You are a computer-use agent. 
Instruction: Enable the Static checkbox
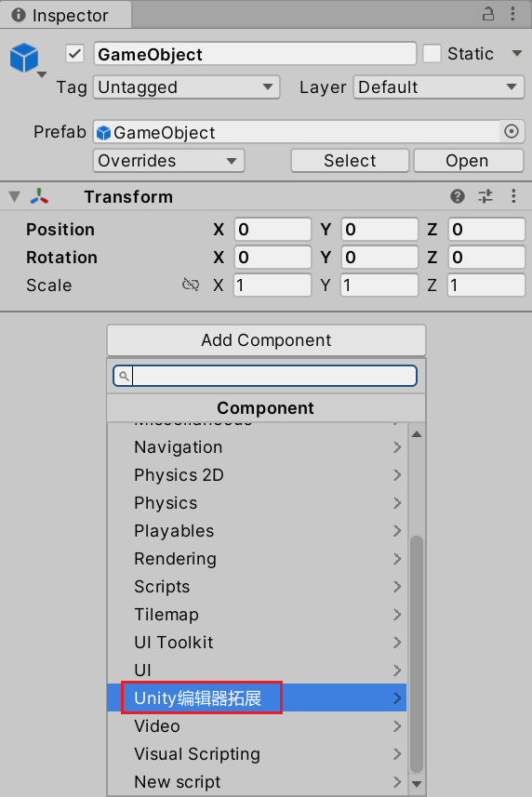click(432, 53)
